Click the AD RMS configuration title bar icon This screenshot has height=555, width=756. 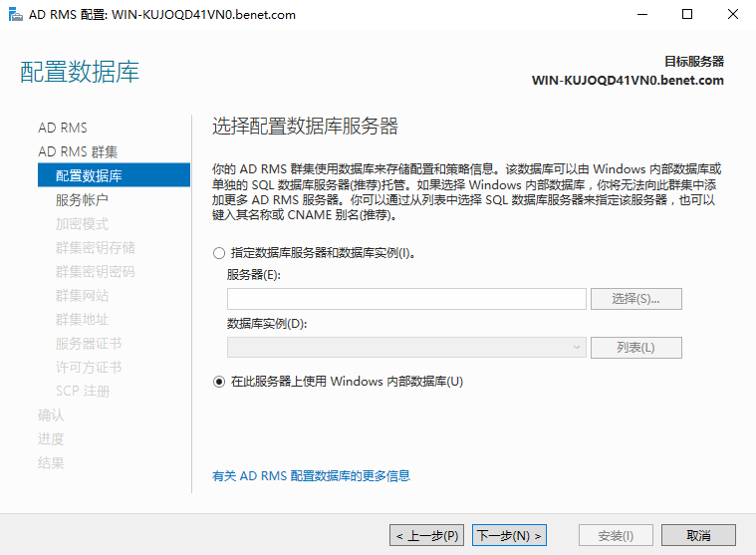click(15, 15)
